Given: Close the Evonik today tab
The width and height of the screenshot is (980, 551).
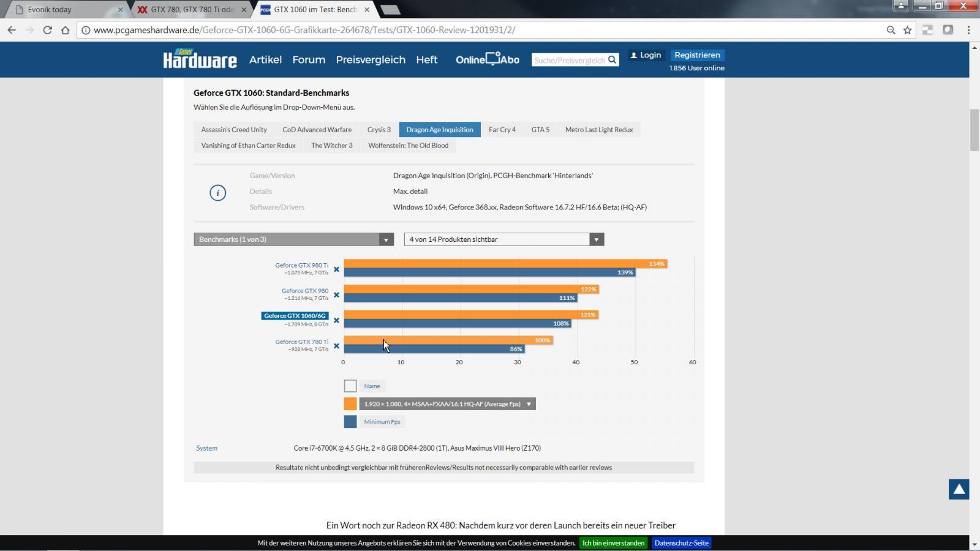Looking at the screenshot, I should 120,10.
